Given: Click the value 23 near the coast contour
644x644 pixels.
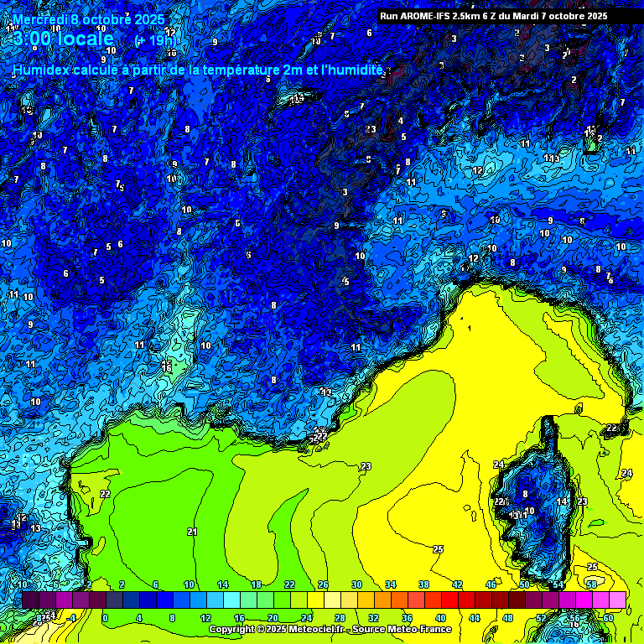Looking at the screenshot, I should (x=366, y=467).
